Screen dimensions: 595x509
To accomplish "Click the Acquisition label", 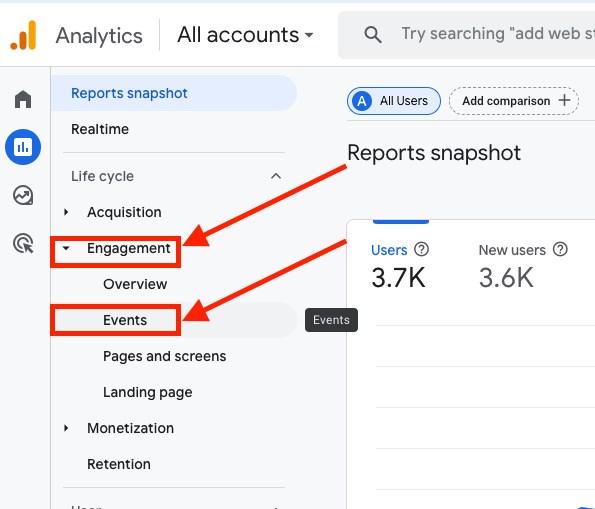I will pyautogui.click(x=124, y=212).
